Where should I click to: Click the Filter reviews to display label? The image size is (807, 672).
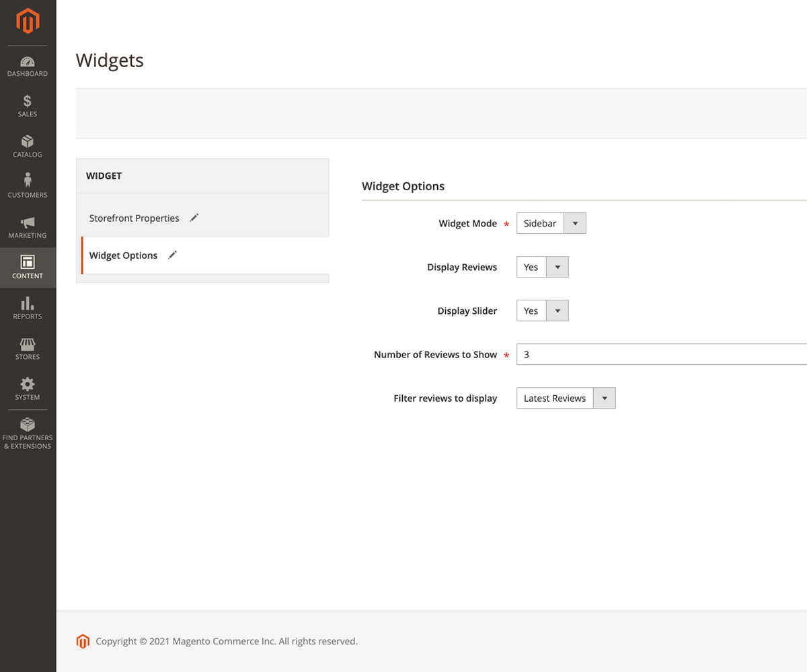pos(445,398)
